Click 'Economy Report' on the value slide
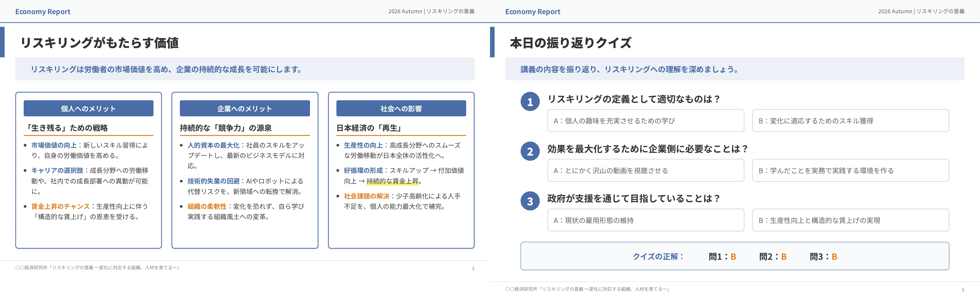 pos(43,12)
